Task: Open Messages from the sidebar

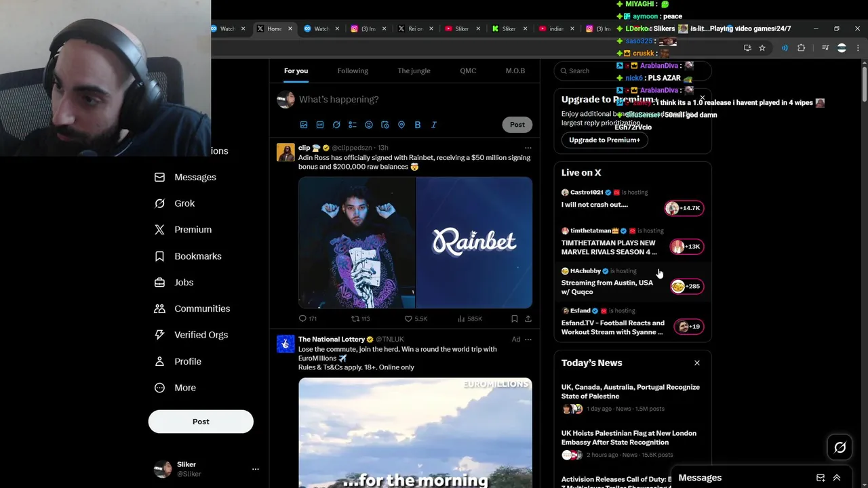Action: (x=185, y=177)
